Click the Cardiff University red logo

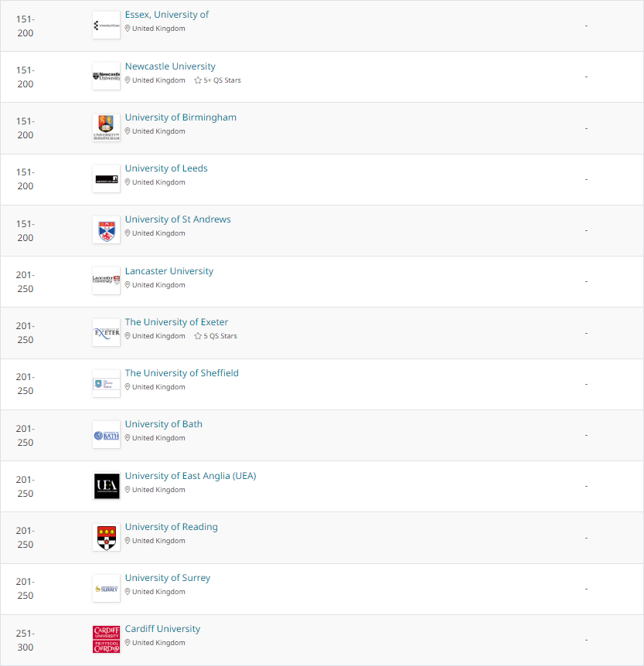pos(106,639)
